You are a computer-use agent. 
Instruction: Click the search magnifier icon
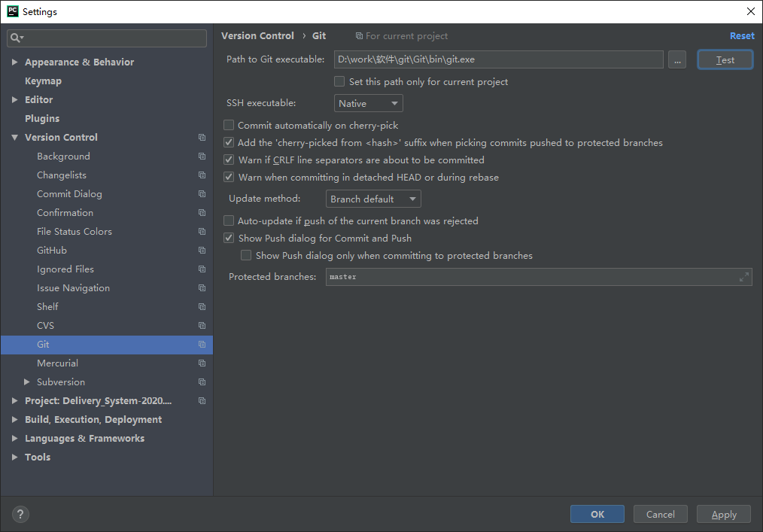(17, 38)
